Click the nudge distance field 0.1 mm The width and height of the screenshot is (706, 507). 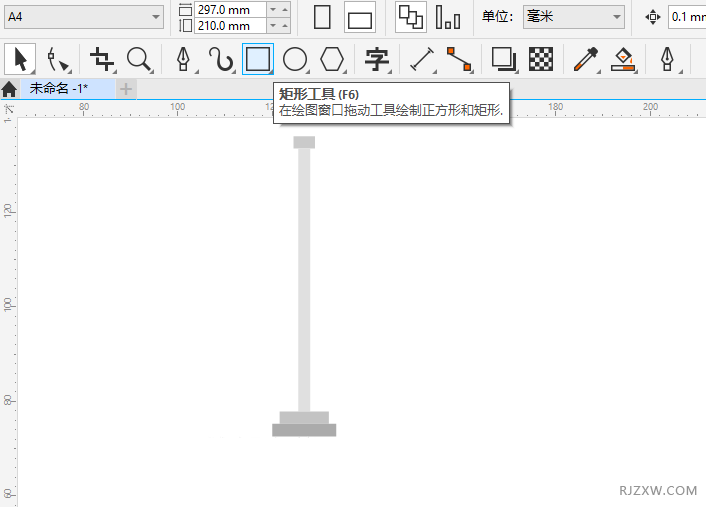click(x=687, y=17)
